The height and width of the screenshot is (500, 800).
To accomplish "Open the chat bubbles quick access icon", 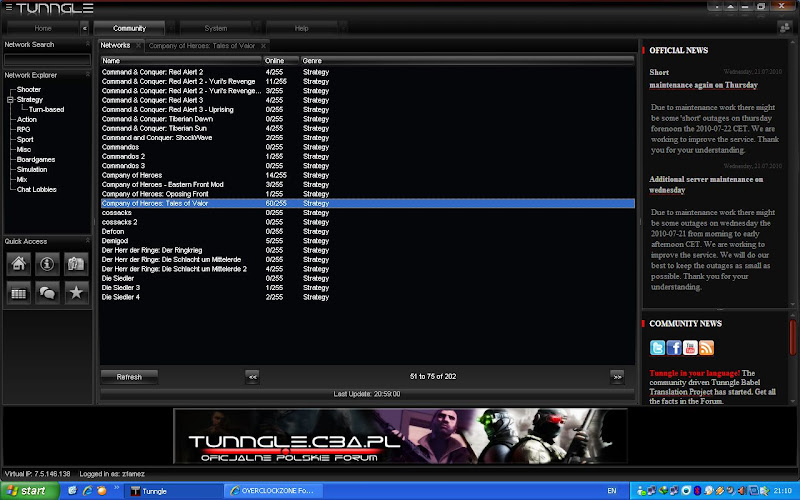I will tap(47, 293).
